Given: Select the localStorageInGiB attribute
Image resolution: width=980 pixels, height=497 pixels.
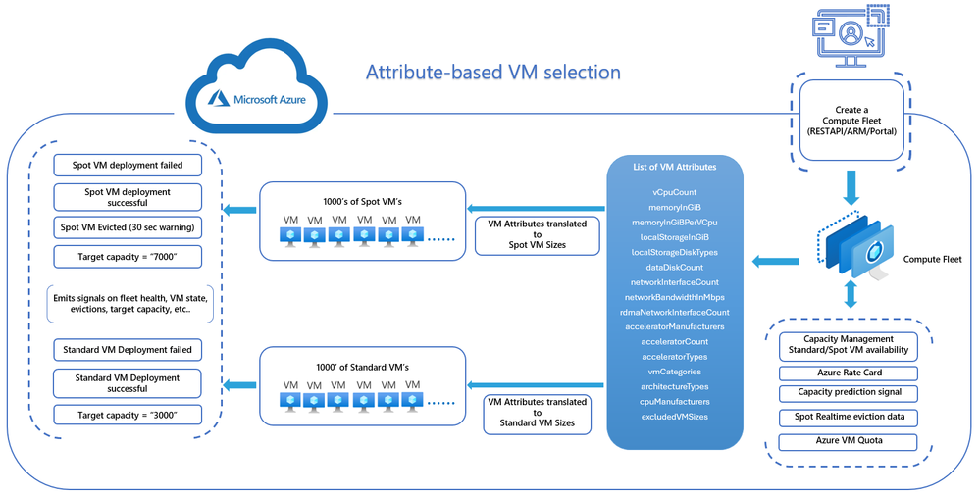Looking at the screenshot, I should pos(675,238).
